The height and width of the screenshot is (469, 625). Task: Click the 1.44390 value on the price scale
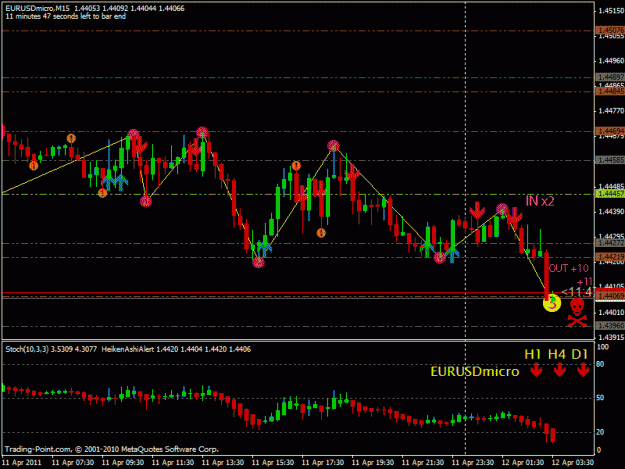click(x=611, y=212)
